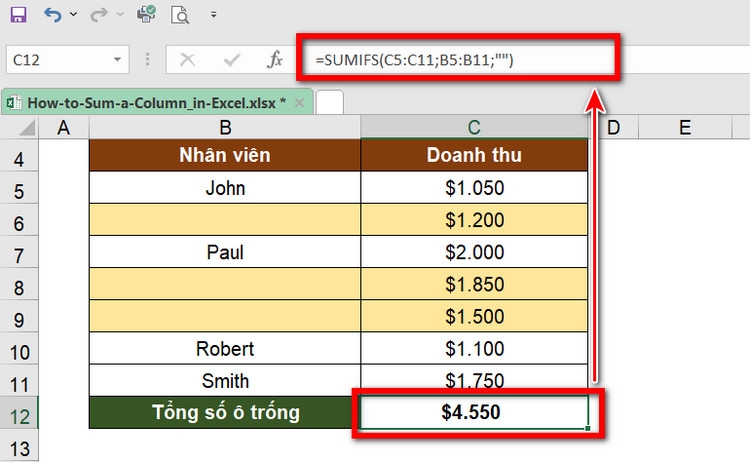Select column C header
The width and height of the screenshot is (750, 462).
pos(474,128)
